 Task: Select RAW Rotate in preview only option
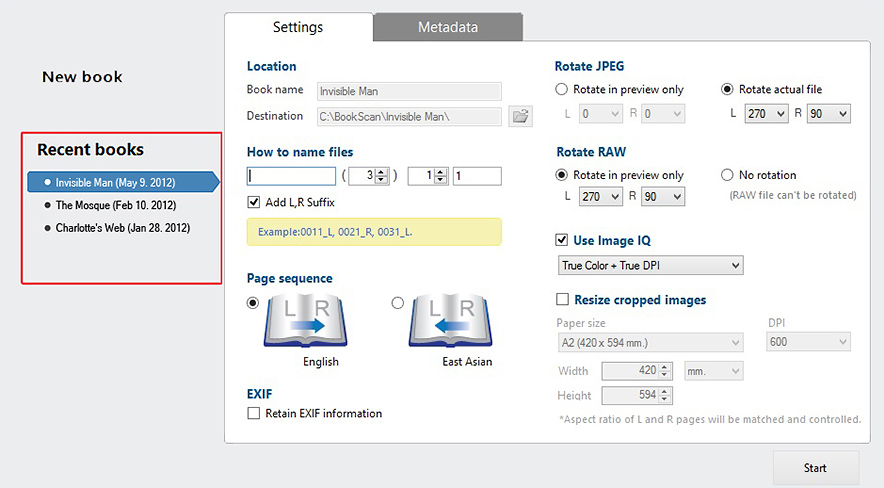pyautogui.click(x=561, y=175)
